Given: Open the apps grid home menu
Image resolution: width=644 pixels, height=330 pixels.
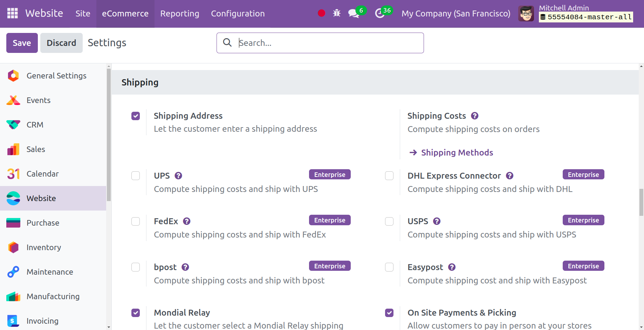Looking at the screenshot, I should [x=13, y=13].
